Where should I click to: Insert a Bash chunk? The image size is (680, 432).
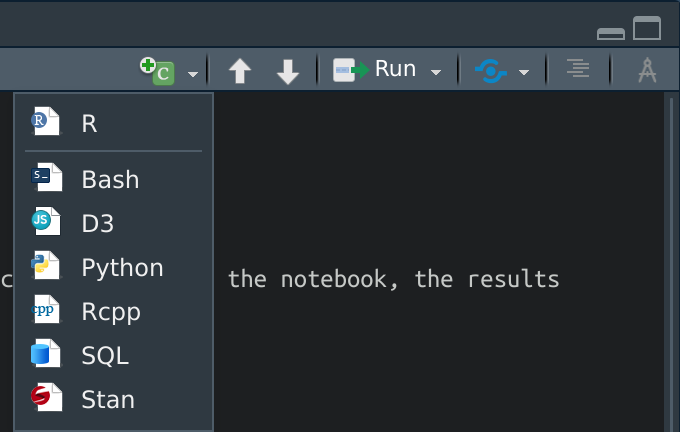pos(110,180)
